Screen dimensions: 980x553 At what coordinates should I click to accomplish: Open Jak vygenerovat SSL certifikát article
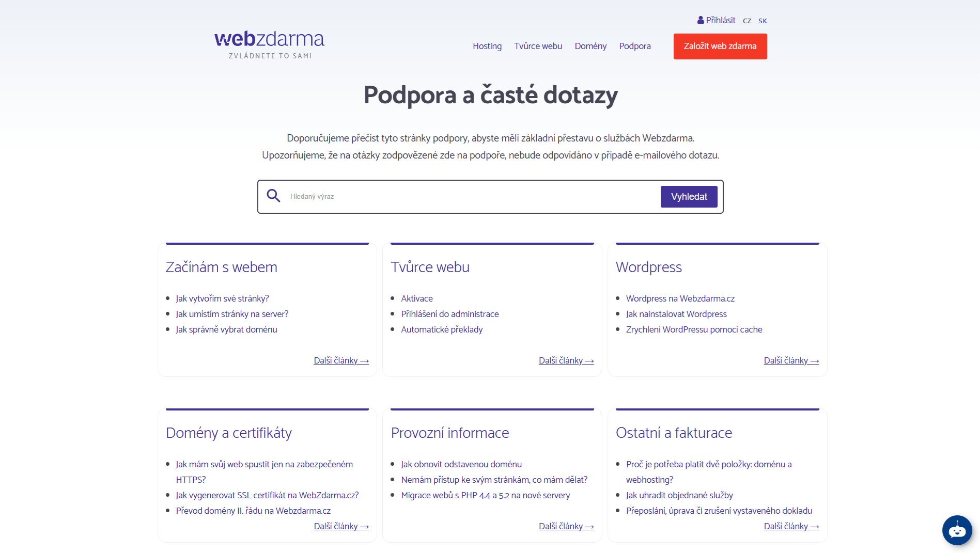click(267, 495)
